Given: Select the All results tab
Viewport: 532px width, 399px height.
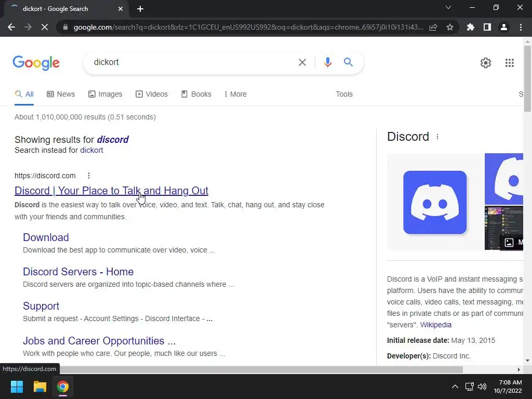Looking at the screenshot, I should coord(24,95).
